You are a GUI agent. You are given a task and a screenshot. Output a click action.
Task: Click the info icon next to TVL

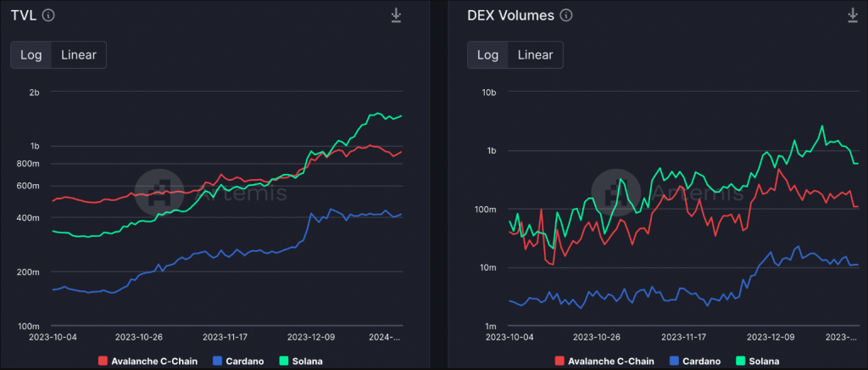(x=48, y=15)
